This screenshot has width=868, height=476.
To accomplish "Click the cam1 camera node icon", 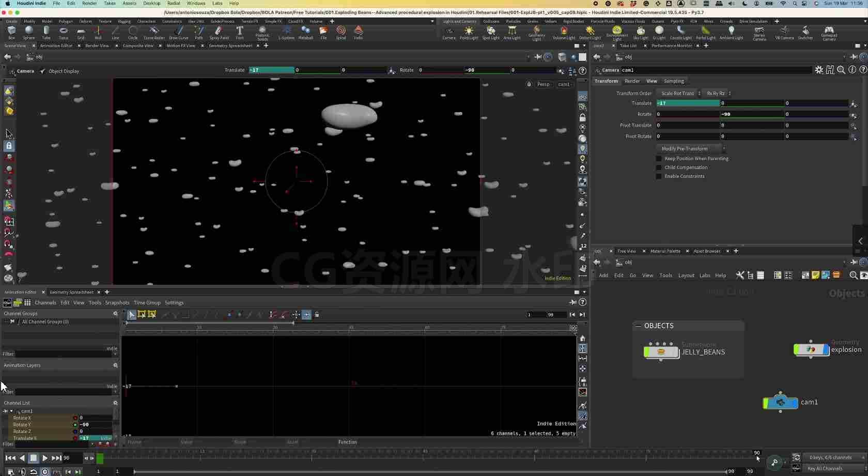I will point(780,403).
